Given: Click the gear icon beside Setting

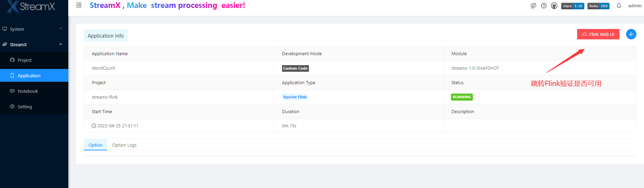Looking at the screenshot, I should click(12, 107).
